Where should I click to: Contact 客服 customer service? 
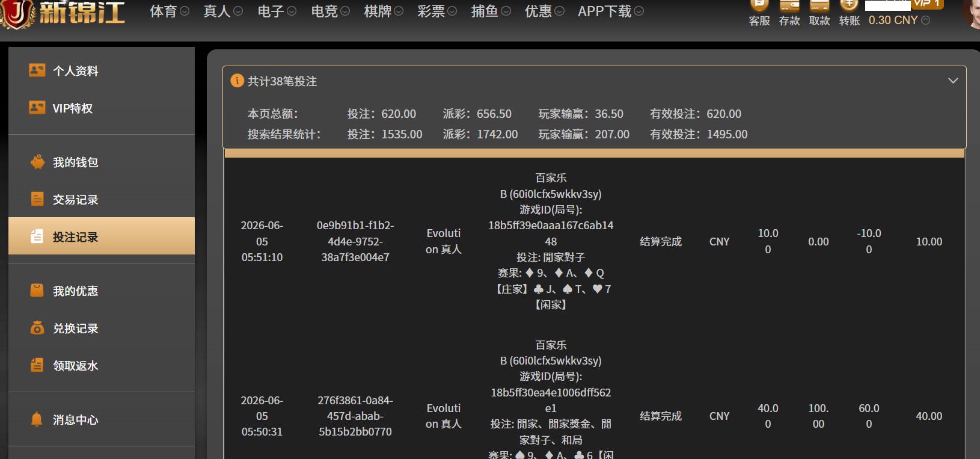pyautogui.click(x=759, y=13)
